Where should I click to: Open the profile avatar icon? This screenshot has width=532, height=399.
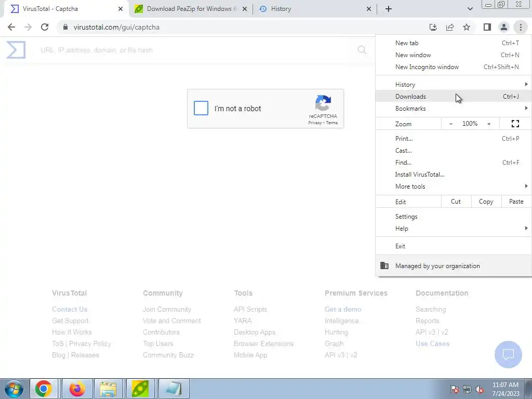tap(504, 27)
